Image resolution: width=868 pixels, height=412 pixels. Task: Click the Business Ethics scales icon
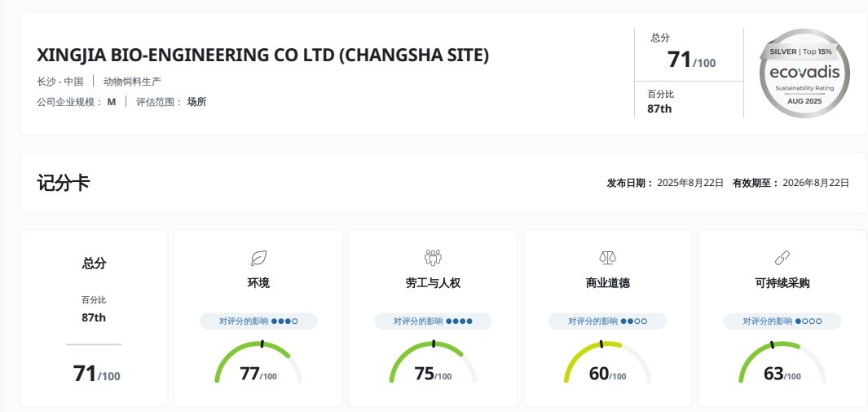tap(608, 258)
